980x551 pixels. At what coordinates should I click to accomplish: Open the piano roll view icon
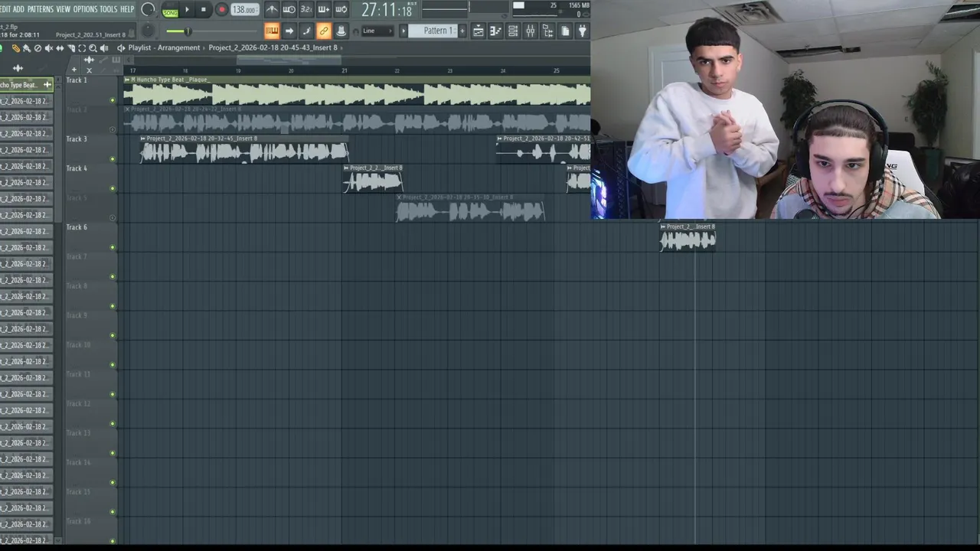click(495, 31)
